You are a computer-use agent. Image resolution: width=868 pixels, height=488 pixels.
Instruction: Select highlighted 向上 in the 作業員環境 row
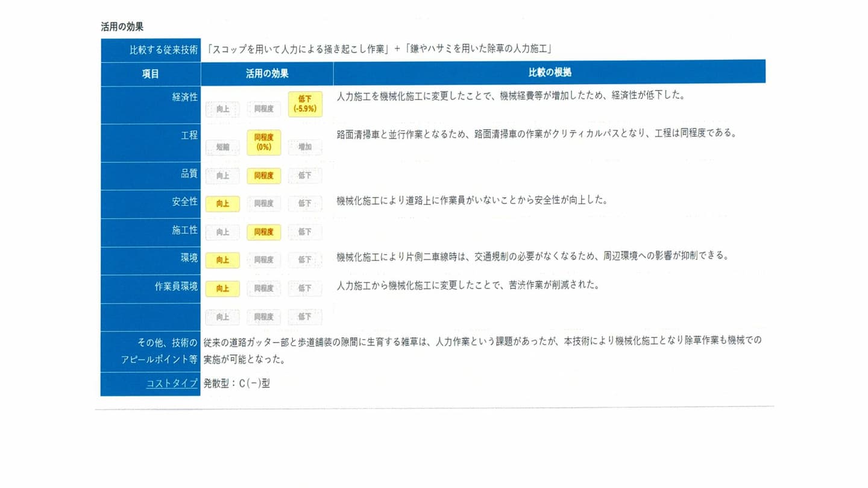click(x=222, y=288)
